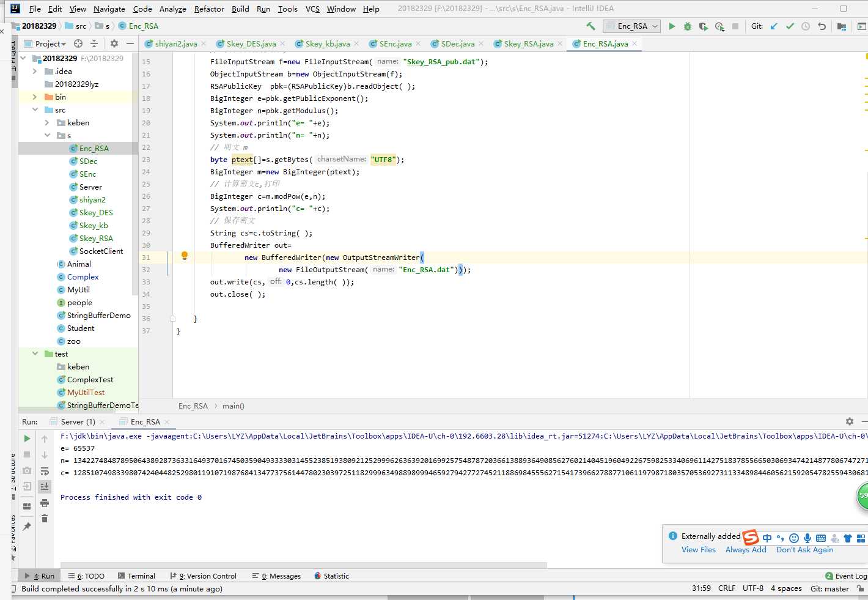Print console output with printer icon
Image resolution: width=868 pixels, height=600 pixels.
[45, 503]
